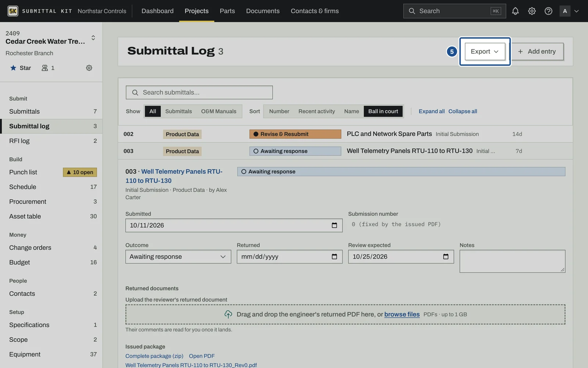Expand the project switcher chevrons
Image resolution: width=588 pixels, height=368 pixels.
point(93,38)
